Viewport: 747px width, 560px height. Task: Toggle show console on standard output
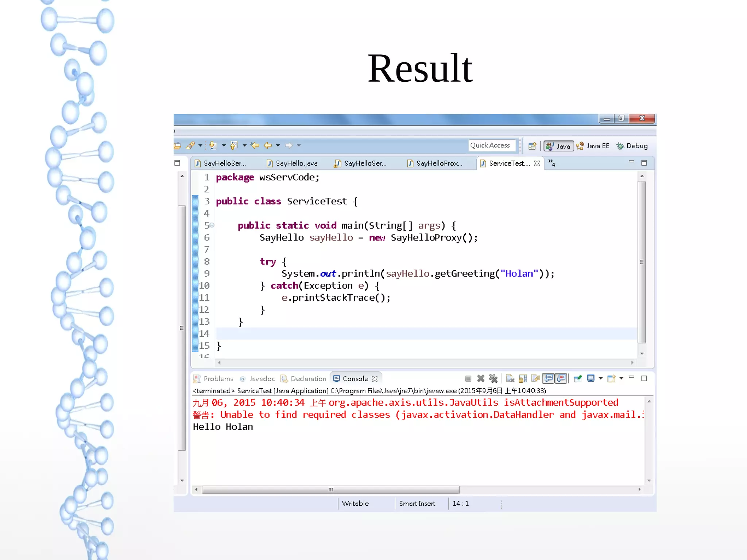(548, 379)
